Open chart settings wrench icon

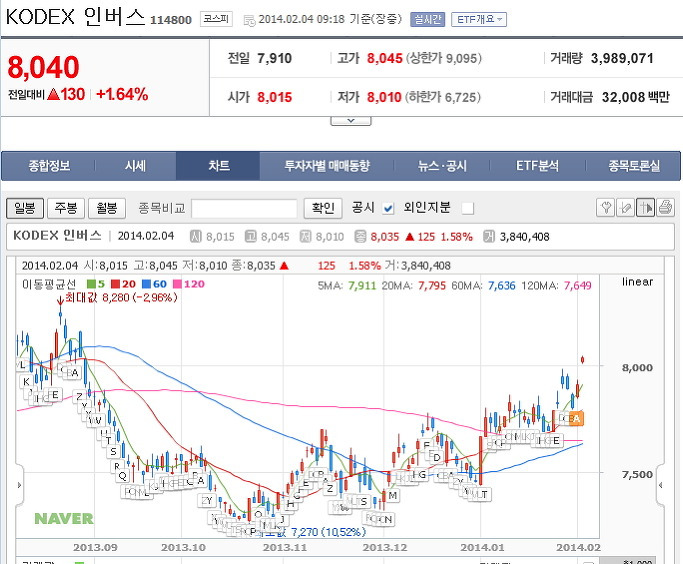coord(605,208)
